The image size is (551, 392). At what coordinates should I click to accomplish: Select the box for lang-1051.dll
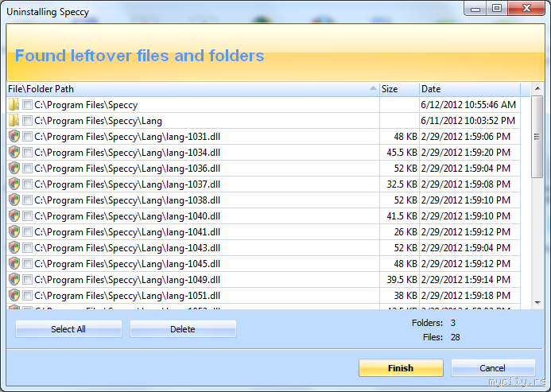[27, 295]
